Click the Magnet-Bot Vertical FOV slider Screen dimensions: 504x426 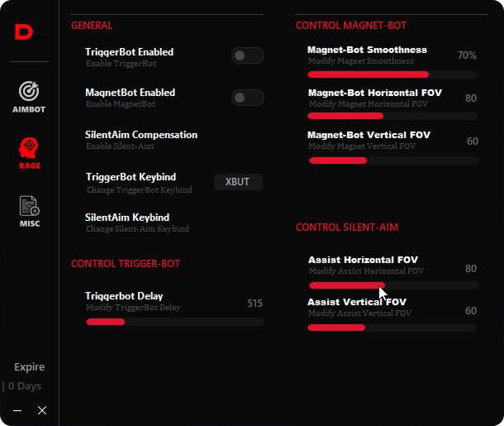tap(393, 160)
